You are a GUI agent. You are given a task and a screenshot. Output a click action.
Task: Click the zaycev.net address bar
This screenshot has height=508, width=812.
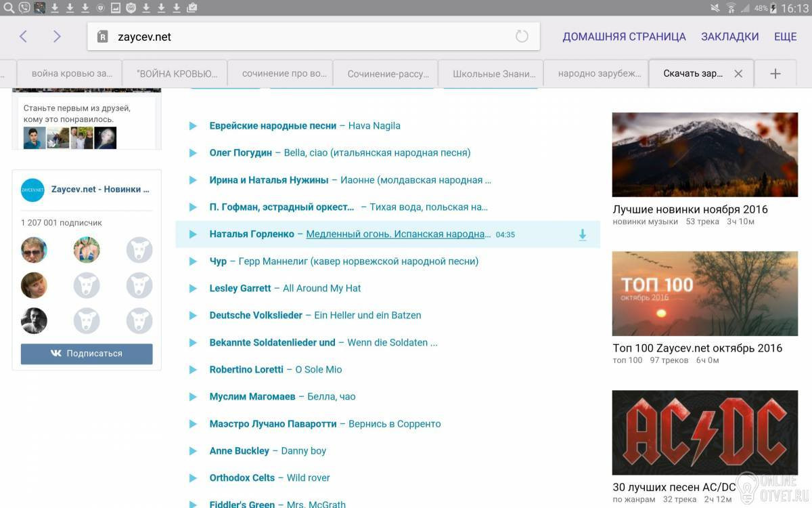coord(304,37)
